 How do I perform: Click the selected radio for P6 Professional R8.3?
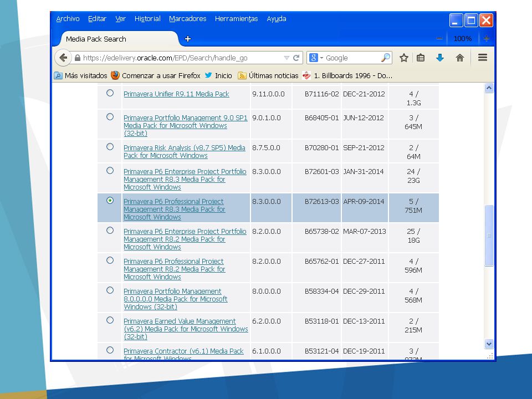pos(110,201)
